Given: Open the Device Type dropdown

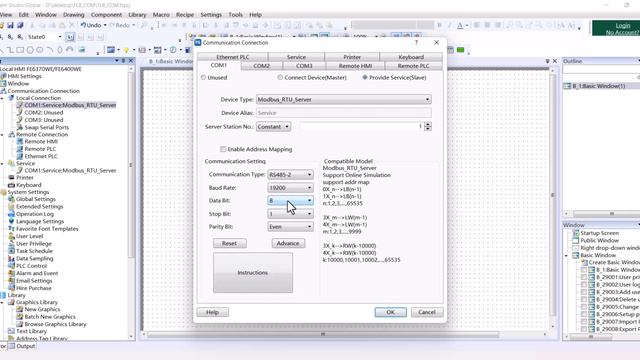Looking at the screenshot, I should click(344, 99).
